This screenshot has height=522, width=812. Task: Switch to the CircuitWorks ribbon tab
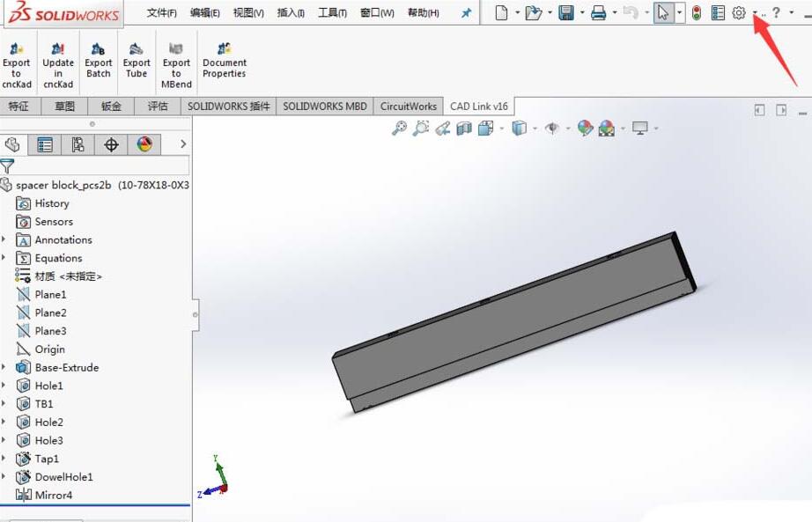(x=408, y=106)
